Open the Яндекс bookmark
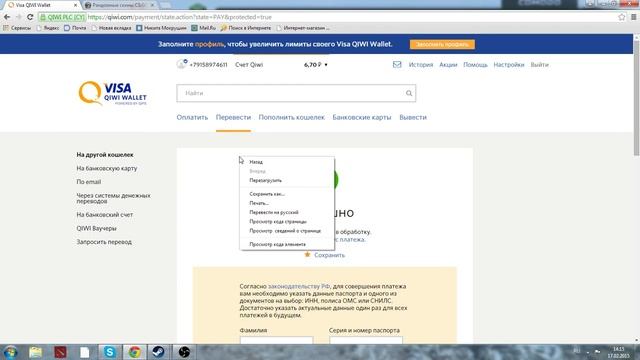 [x=47, y=28]
